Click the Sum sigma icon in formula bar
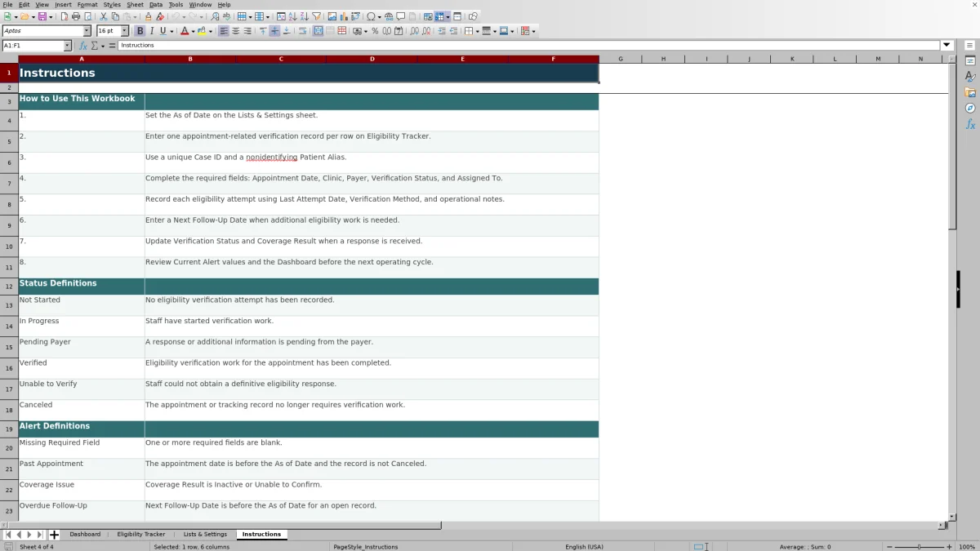The height and width of the screenshot is (551, 980). [95, 46]
